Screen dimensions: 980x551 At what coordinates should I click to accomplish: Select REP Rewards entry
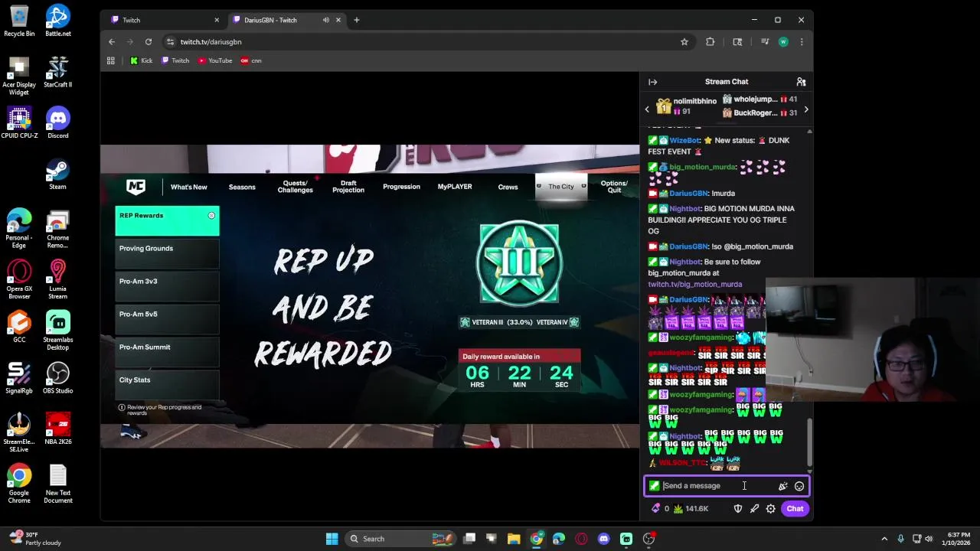167,220
